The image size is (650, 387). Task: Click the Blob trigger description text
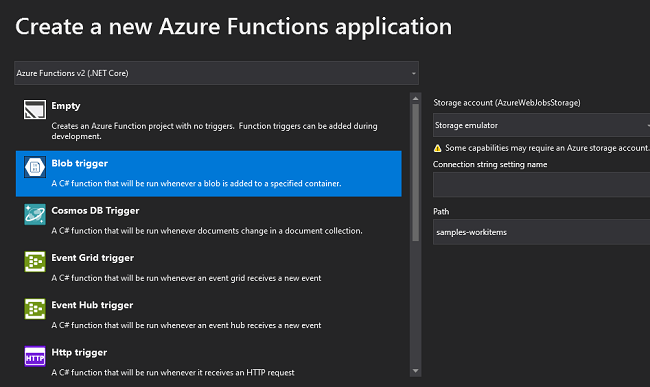point(196,184)
